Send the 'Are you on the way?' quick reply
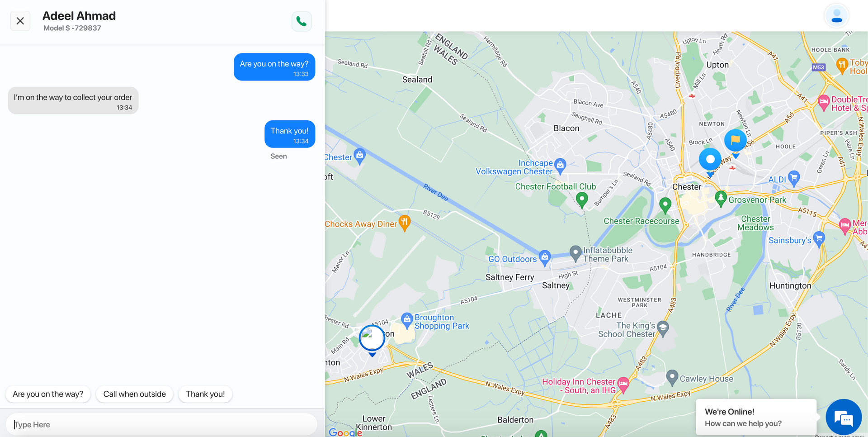868x437 pixels. [x=48, y=394]
